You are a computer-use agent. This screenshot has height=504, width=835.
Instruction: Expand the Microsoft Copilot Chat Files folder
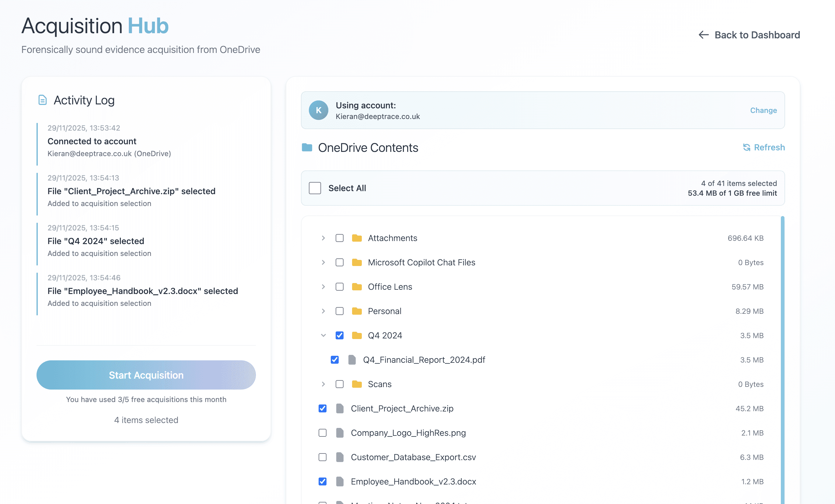pyautogui.click(x=323, y=262)
